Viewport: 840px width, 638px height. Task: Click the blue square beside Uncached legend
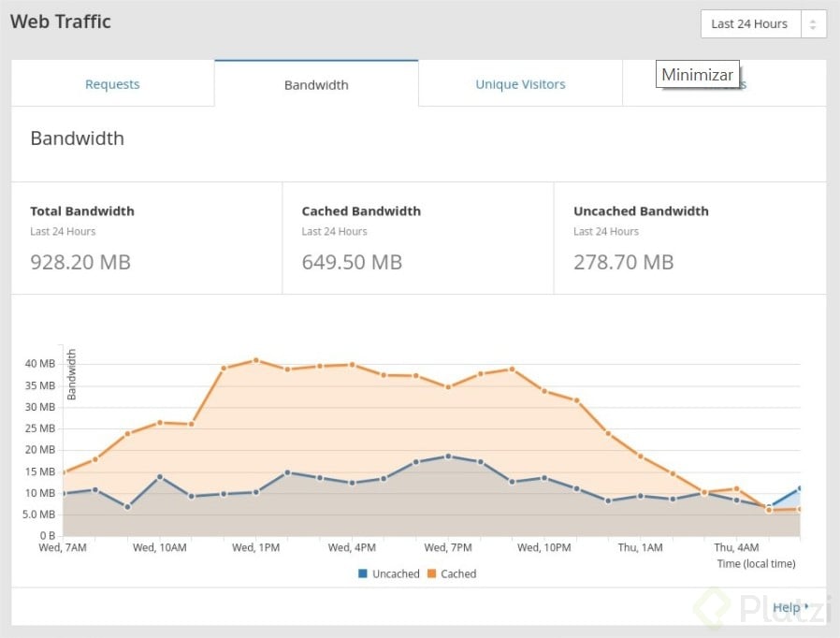pos(363,573)
